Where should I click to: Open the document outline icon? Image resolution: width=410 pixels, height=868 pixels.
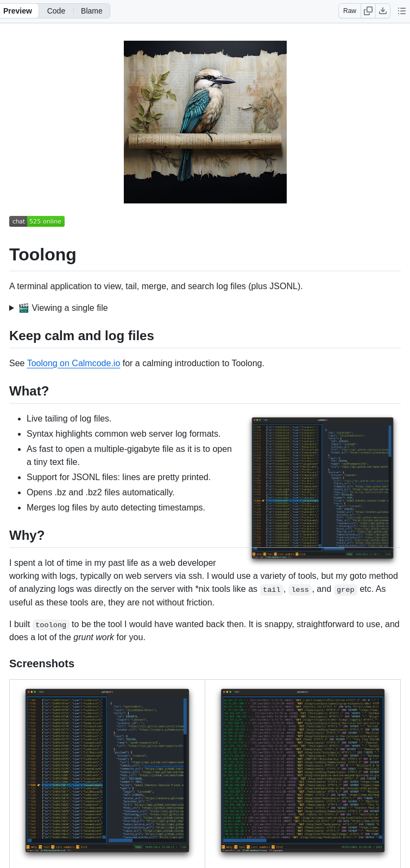click(x=402, y=11)
